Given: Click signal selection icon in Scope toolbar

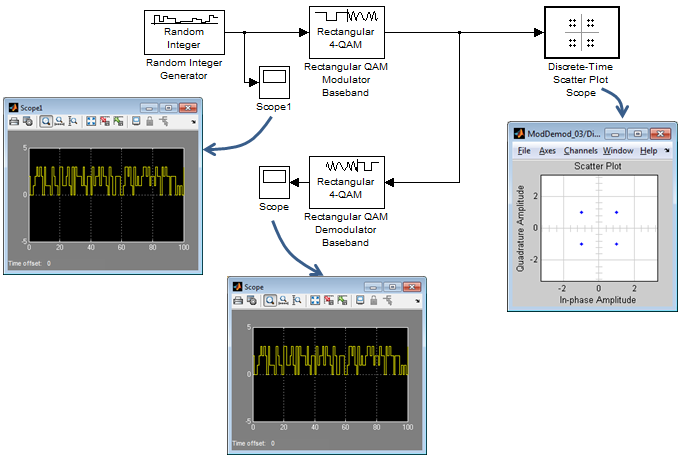Looking at the screenshot, I should point(387,300).
